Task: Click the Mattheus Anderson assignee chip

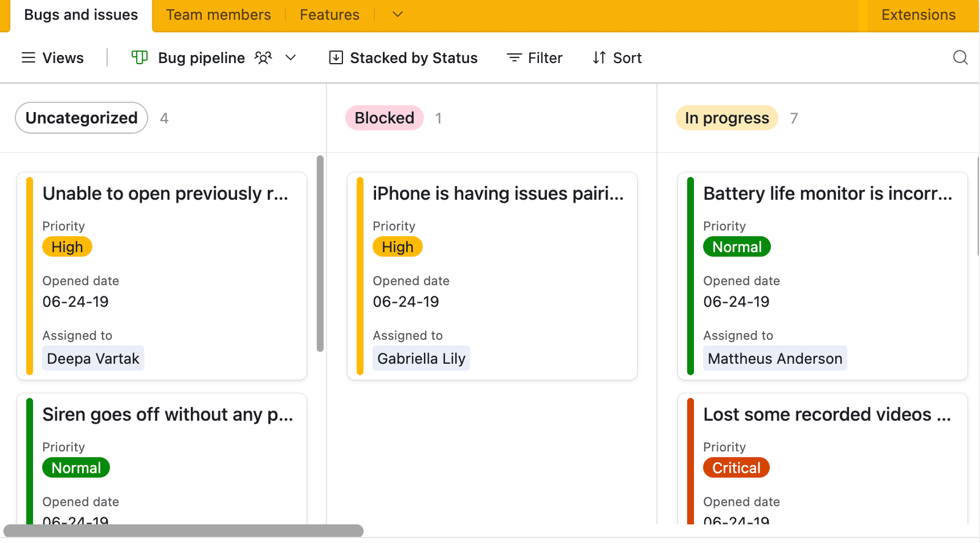Action: pyautogui.click(x=775, y=358)
